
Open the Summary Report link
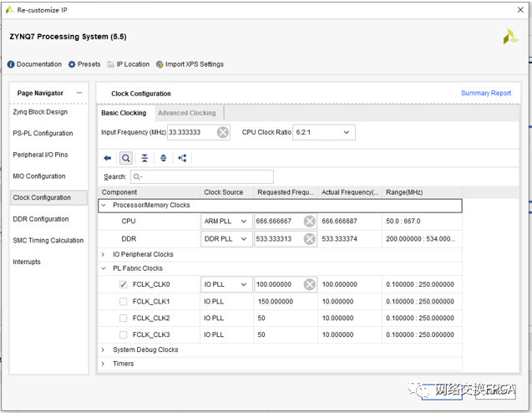(485, 94)
